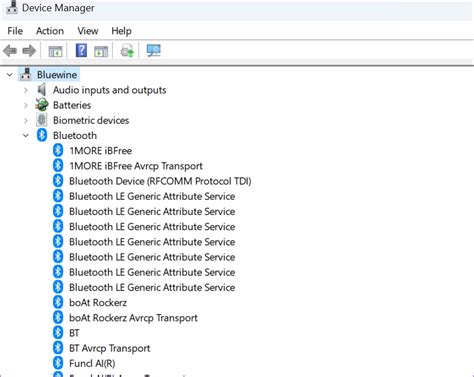This screenshot has width=474, height=377.
Task: Select the Batteries entry
Action: point(72,105)
